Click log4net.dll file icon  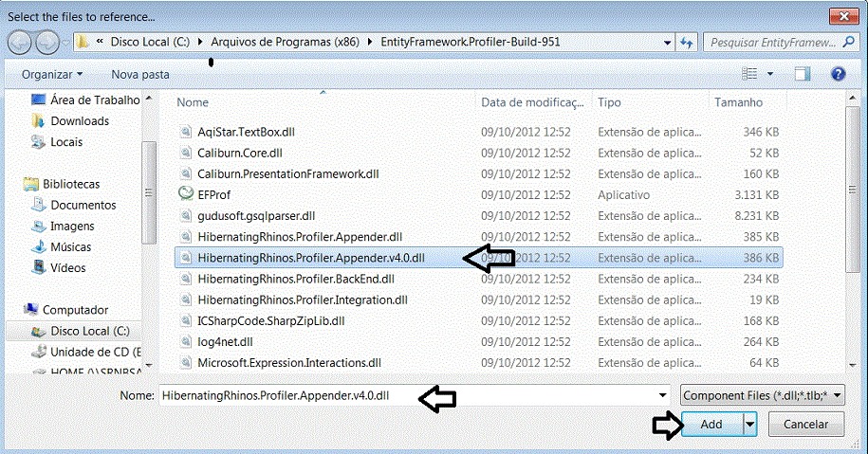(186, 342)
